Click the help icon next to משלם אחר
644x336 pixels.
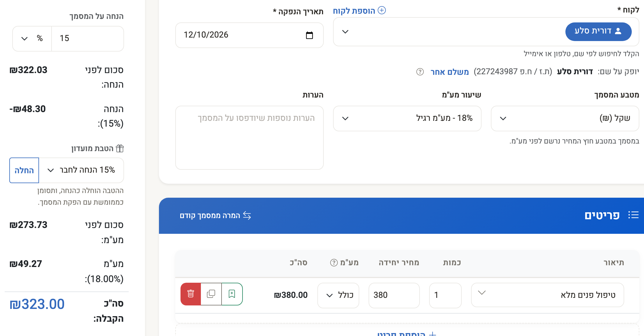[420, 72]
